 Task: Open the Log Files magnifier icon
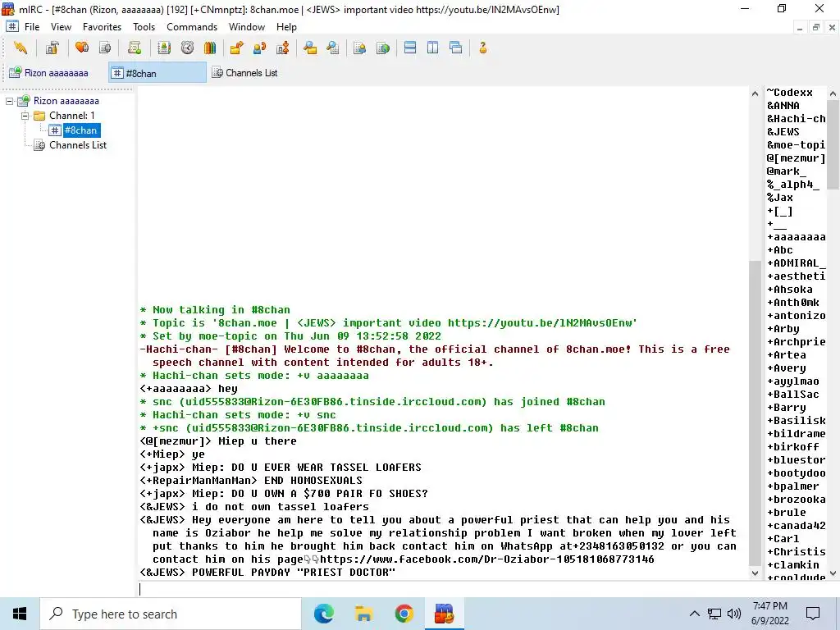[x=333, y=48]
